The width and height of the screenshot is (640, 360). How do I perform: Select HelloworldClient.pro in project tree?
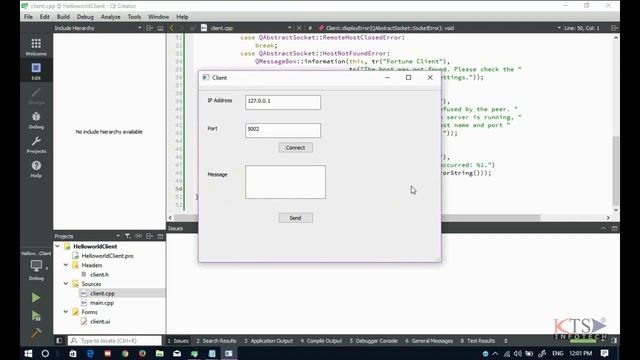[107, 256]
